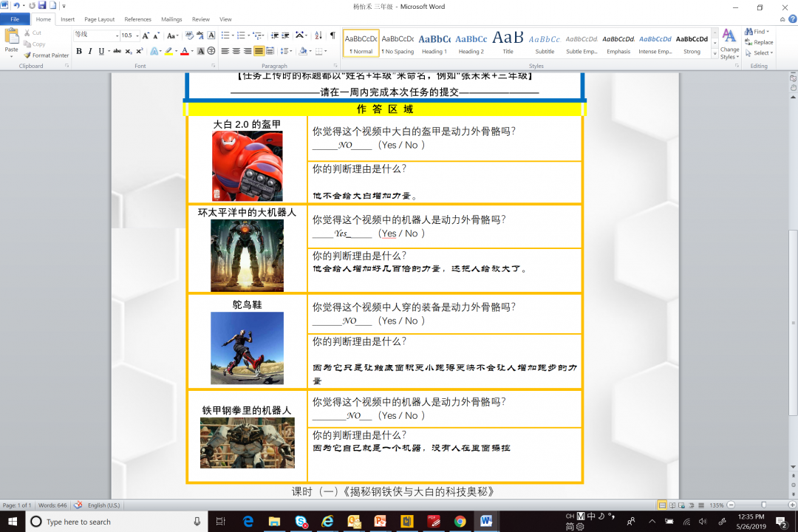The image size is (798, 532).
Task: Click the Pacific Rim robot image
Action: tap(247, 256)
